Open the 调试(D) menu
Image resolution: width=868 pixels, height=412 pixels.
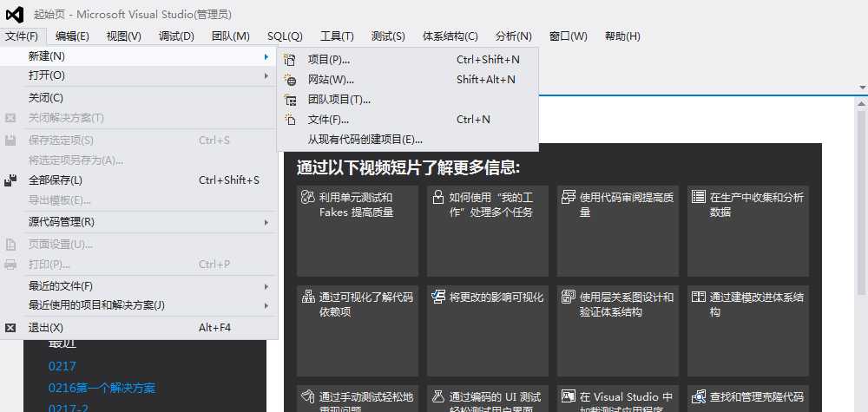point(176,36)
